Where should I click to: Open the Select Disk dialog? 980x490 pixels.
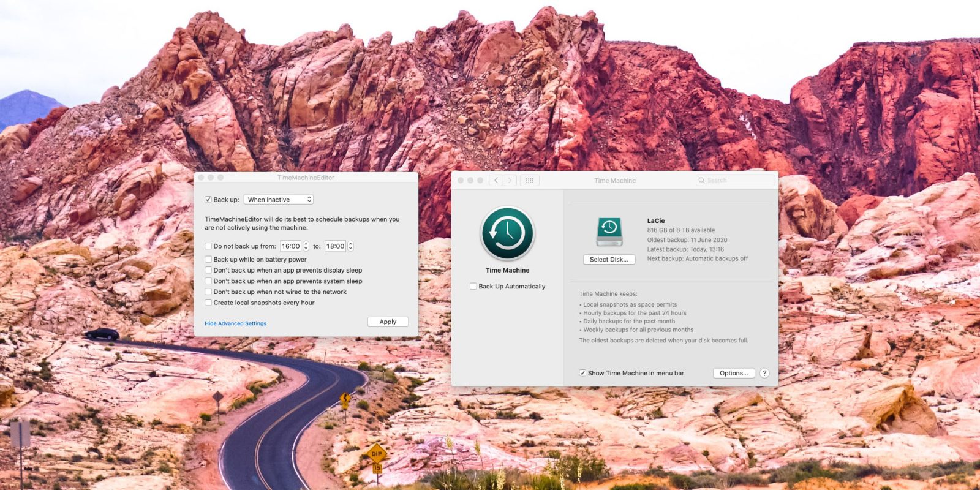point(609,260)
